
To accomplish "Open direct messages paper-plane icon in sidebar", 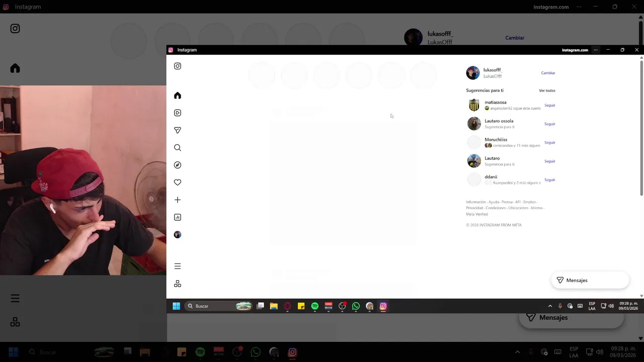I will pyautogui.click(x=178, y=130).
